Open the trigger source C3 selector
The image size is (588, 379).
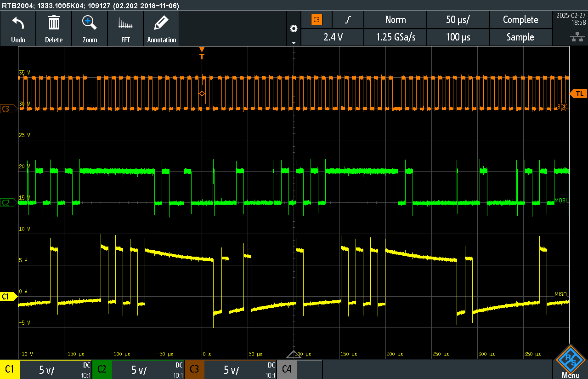(x=317, y=20)
